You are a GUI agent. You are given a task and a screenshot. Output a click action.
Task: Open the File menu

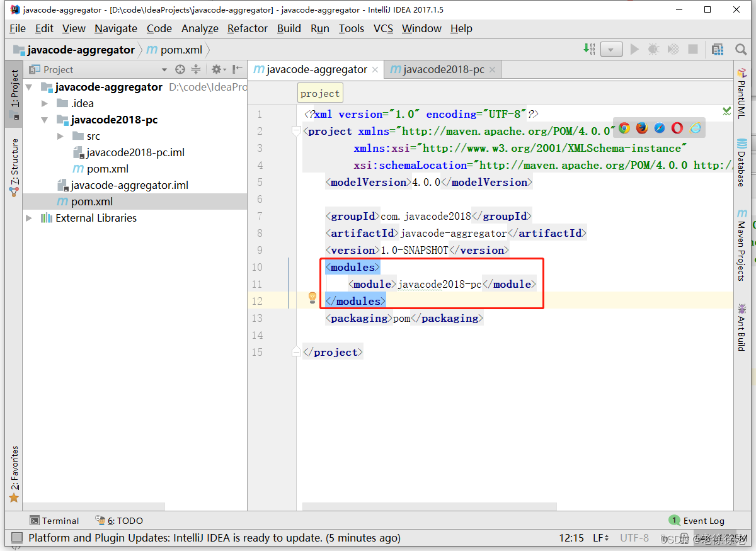(x=18, y=28)
